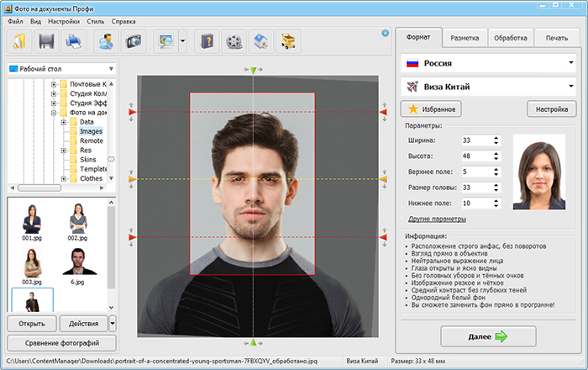
Task: Open the Рабочий стол location dropdown
Action: coord(60,69)
